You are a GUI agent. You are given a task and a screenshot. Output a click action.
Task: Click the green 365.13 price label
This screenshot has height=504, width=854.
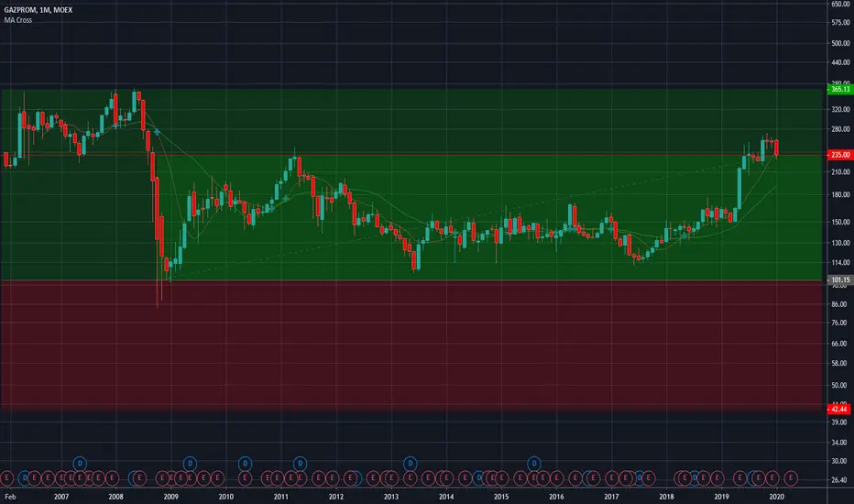click(839, 89)
